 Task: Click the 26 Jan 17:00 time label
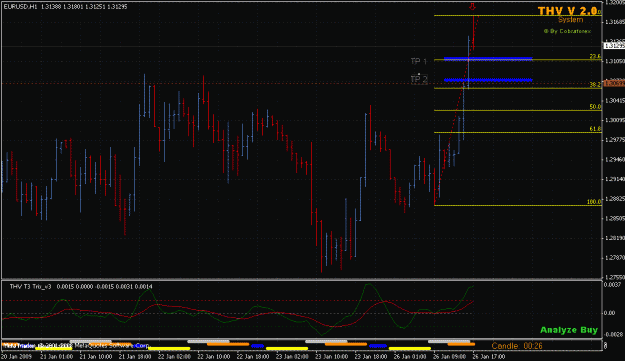tap(489, 357)
